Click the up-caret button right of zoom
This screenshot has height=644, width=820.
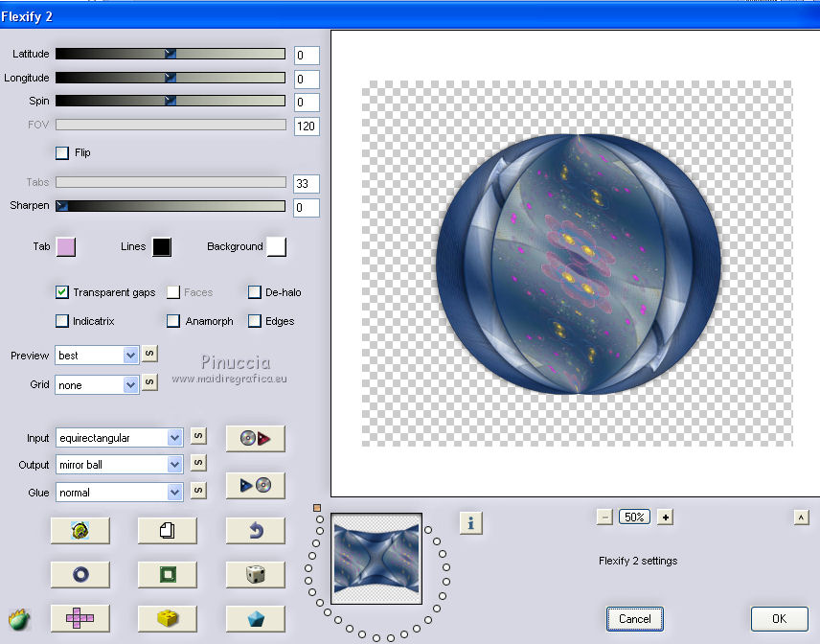tap(801, 517)
